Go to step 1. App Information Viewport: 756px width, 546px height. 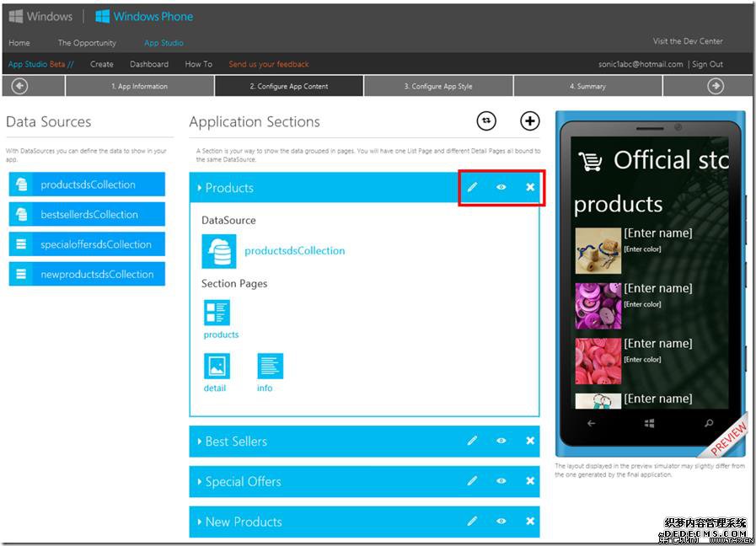139,86
